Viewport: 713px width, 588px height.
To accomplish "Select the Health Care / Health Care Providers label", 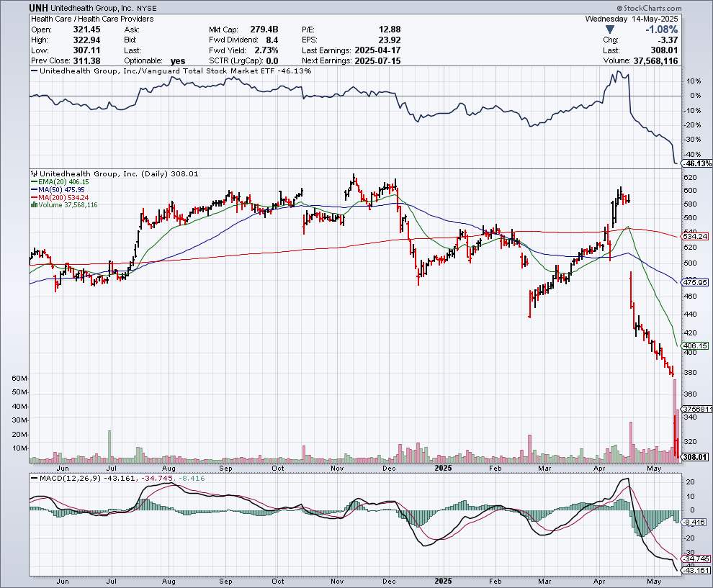I will [92, 19].
